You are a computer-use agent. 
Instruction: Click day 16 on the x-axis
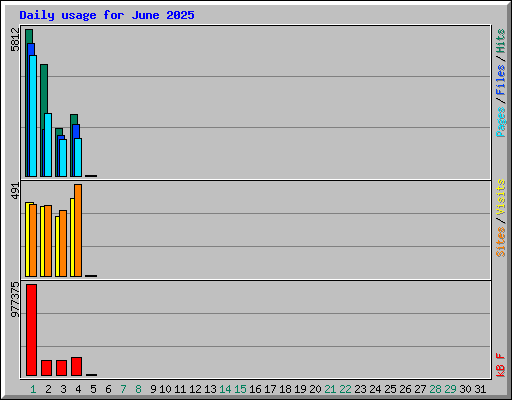coord(255,389)
